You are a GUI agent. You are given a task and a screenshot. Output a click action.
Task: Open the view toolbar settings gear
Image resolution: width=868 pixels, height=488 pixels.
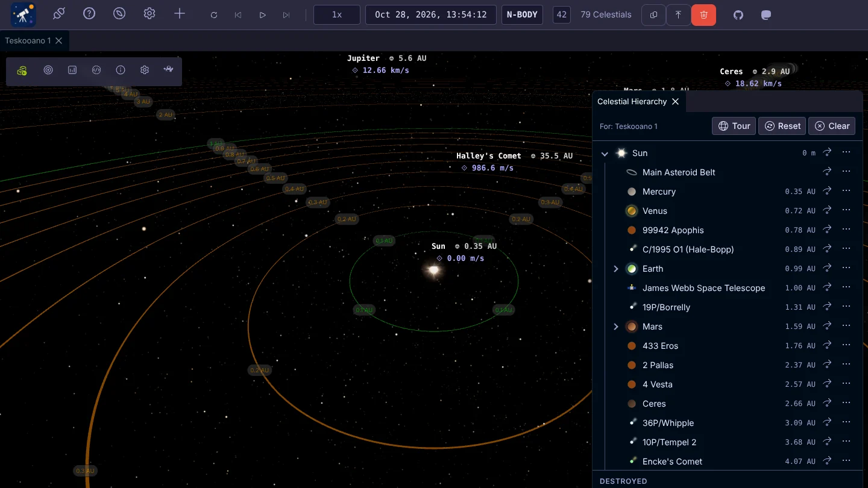(145, 70)
